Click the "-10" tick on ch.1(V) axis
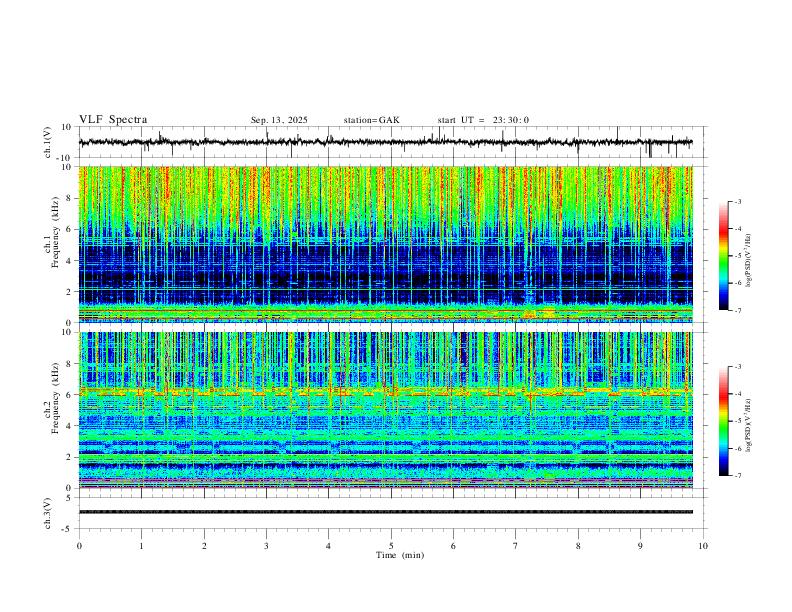Viewport: 792px width, 612px height. [x=65, y=158]
